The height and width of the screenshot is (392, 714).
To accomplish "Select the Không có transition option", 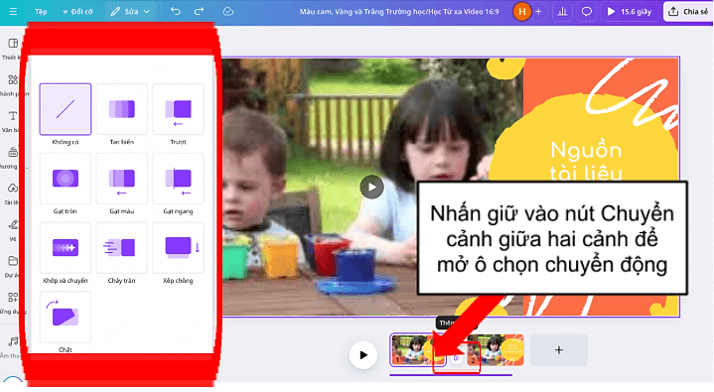I will 65,109.
